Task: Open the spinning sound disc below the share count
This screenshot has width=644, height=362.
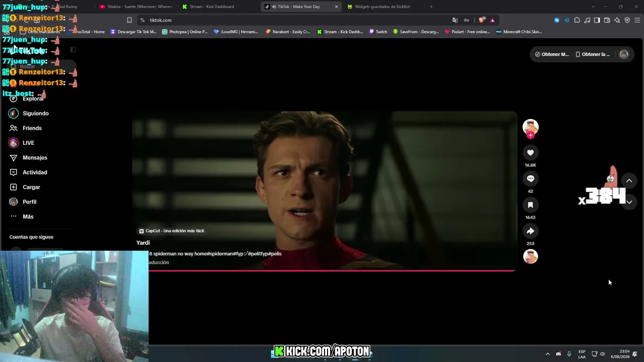Action: pyautogui.click(x=530, y=256)
